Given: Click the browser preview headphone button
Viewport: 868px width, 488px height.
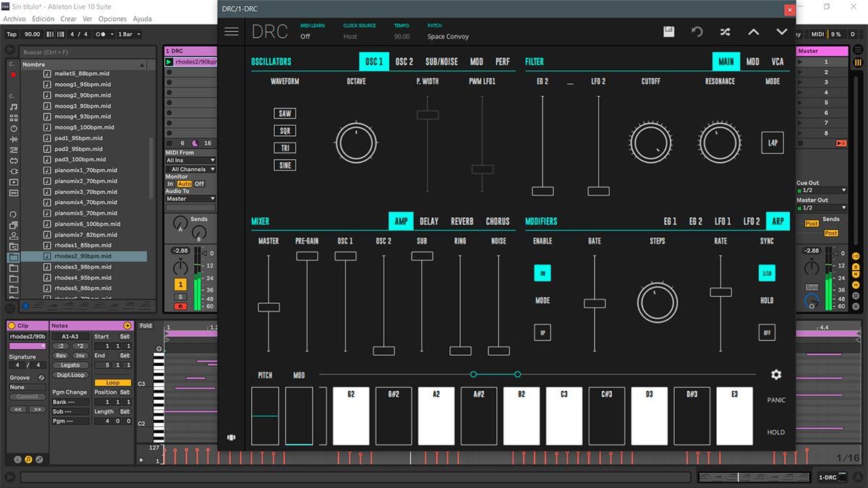Looking at the screenshot, I should pos(25,306).
